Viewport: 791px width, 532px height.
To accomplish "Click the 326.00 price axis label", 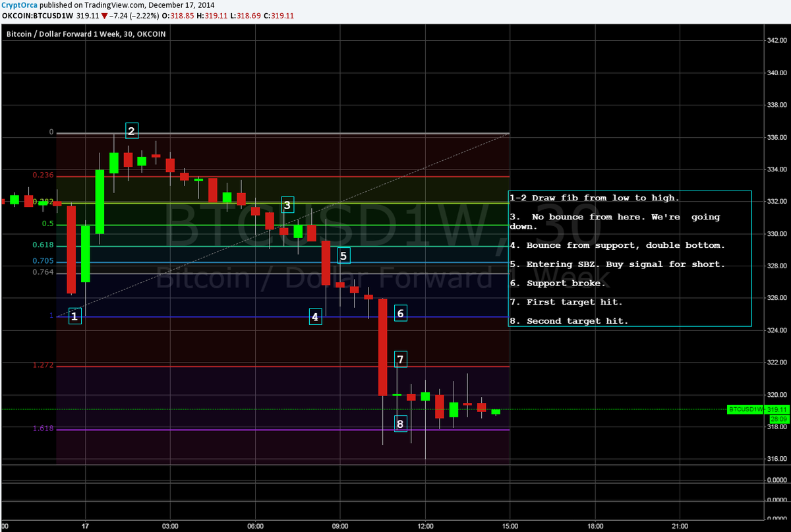I will point(776,298).
